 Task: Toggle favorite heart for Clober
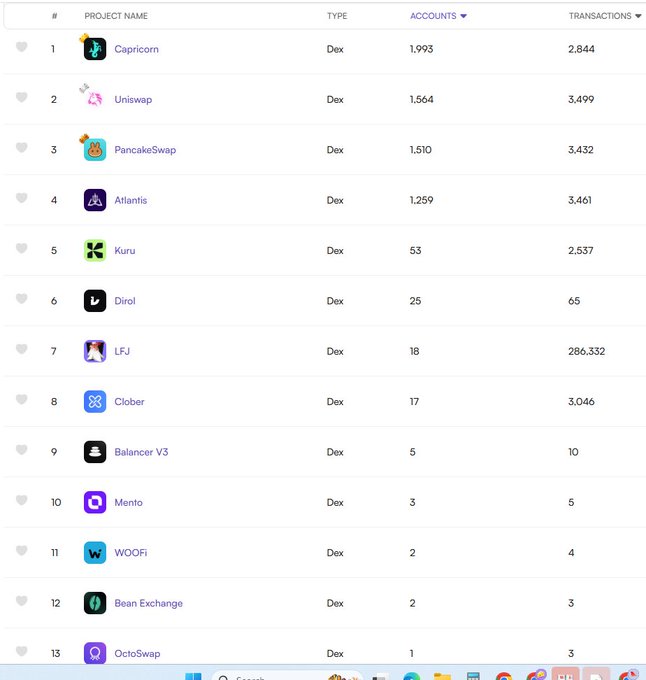click(x=22, y=399)
